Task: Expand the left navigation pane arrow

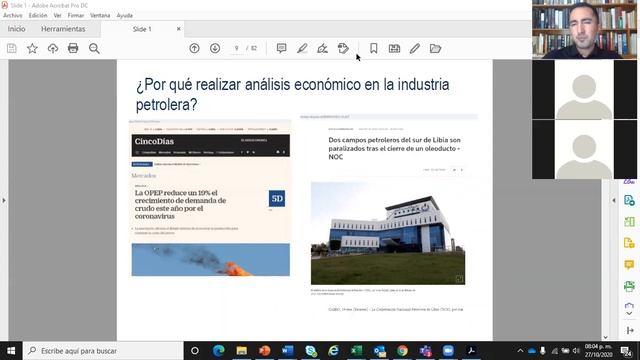Action: point(4,200)
